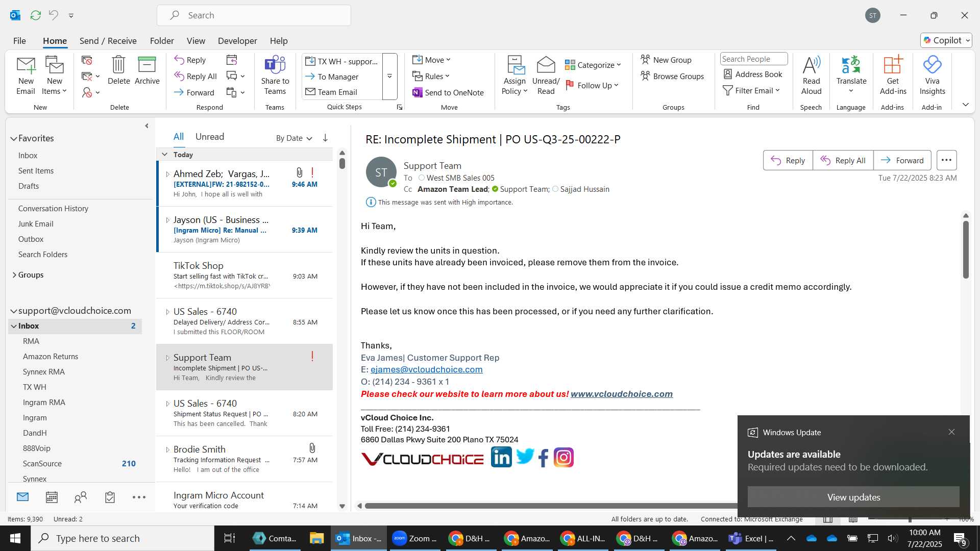Open the Help ribbon tab
980x551 pixels.
(x=279, y=41)
